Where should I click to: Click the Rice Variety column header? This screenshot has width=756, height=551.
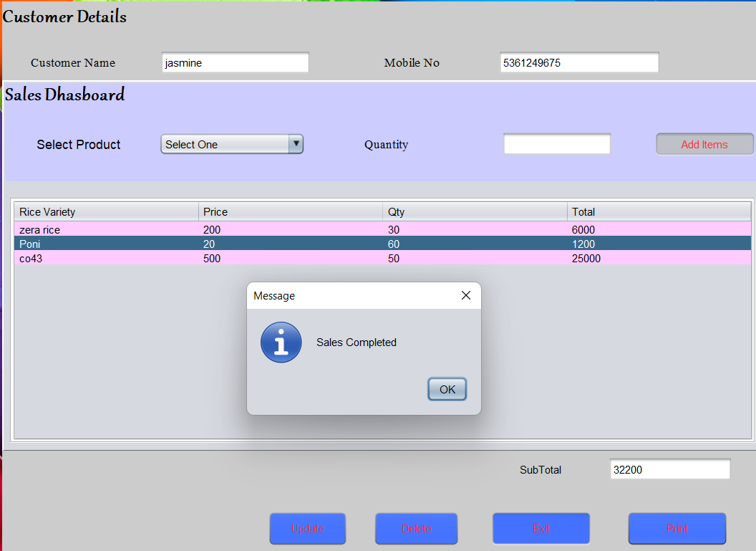coord(106,211)
